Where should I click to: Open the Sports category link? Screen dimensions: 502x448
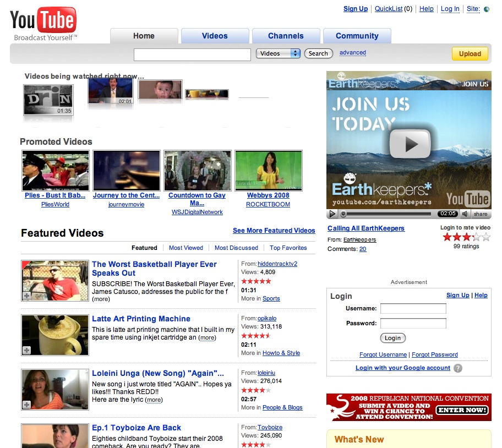click(x=271, y=298)
